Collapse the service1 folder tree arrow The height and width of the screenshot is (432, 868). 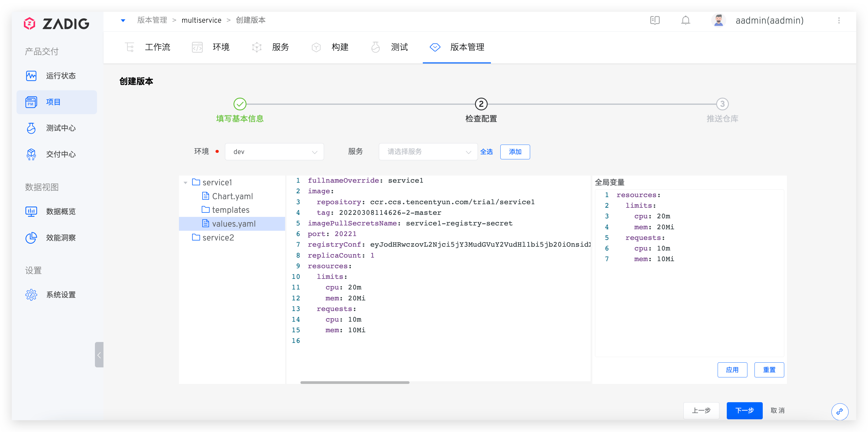(185, 183)
